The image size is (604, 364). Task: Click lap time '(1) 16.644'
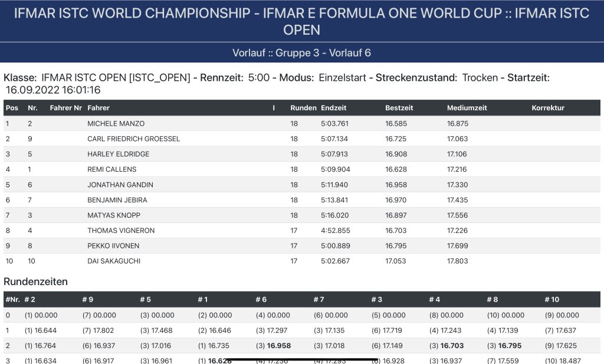pos(41,330)
